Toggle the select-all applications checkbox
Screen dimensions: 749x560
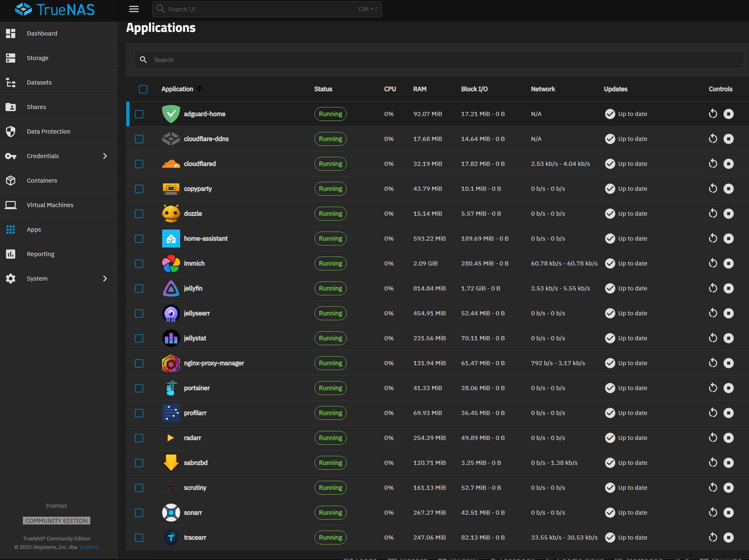143,89
